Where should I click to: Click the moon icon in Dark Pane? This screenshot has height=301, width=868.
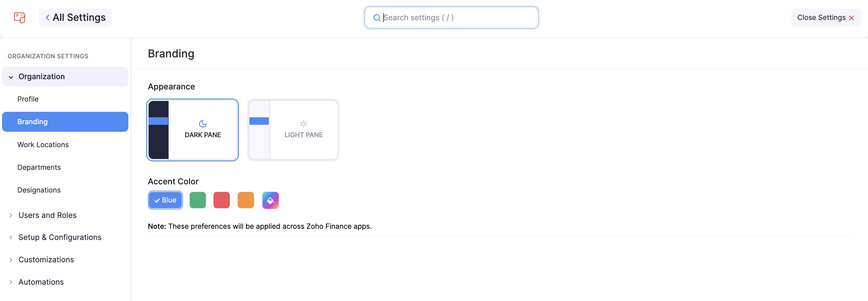coord(203,124)
